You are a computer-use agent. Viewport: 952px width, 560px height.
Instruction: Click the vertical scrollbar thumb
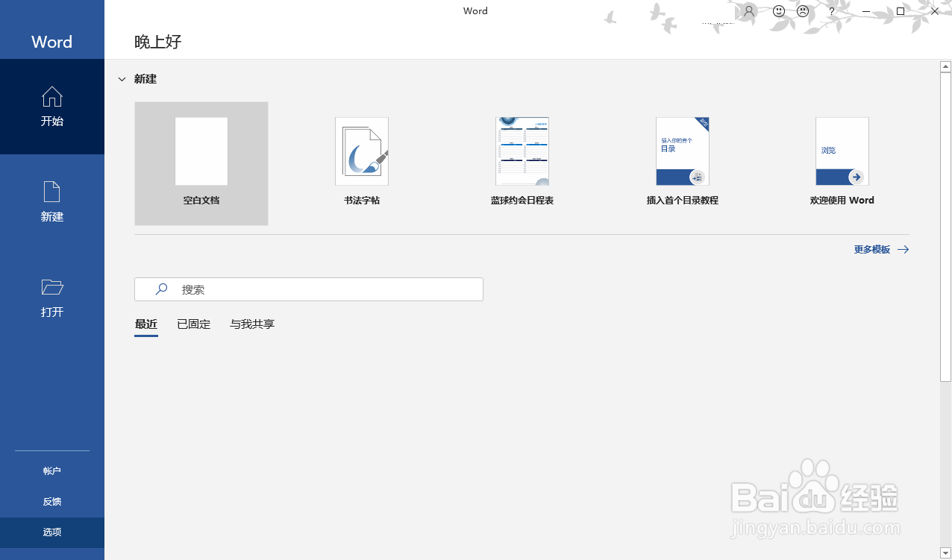946,227
